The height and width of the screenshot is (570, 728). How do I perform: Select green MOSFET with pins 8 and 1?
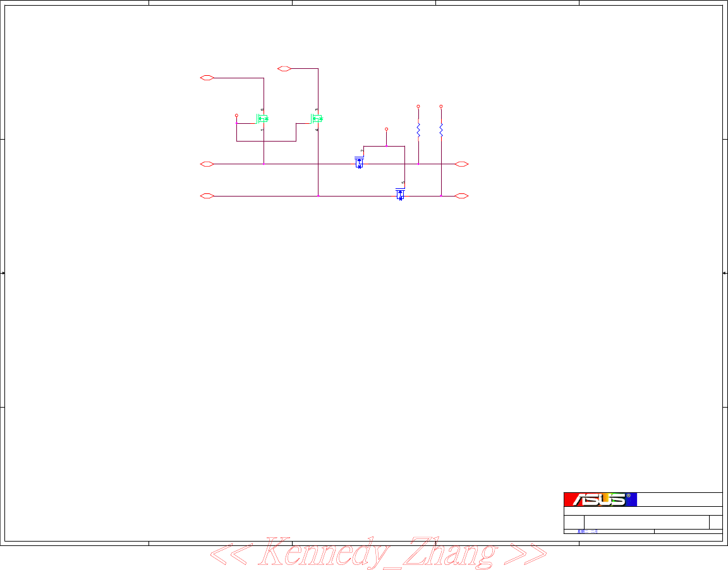tap(262, 119)
